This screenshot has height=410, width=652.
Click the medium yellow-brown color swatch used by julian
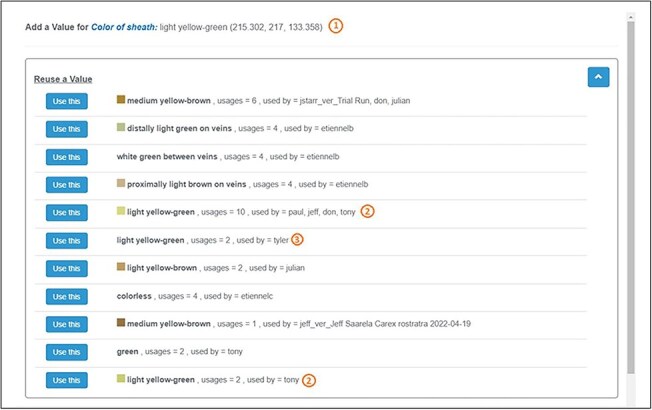click(121, 99)
